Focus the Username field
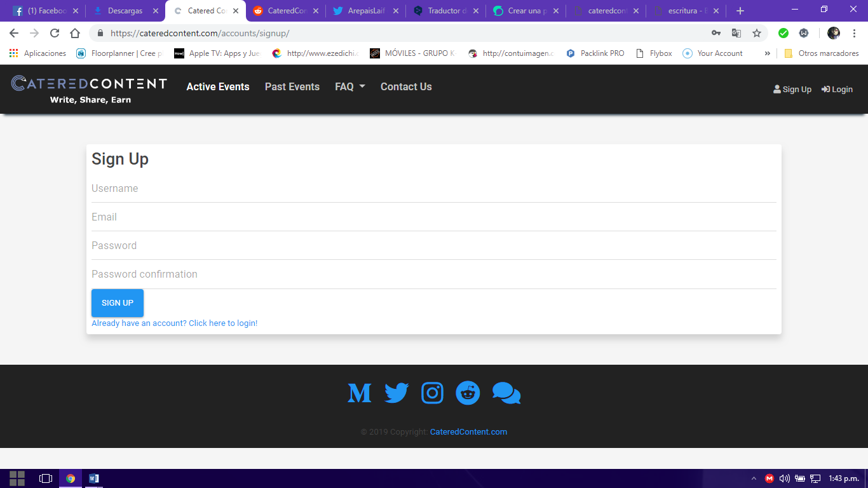868x488 pixels. 434,189
